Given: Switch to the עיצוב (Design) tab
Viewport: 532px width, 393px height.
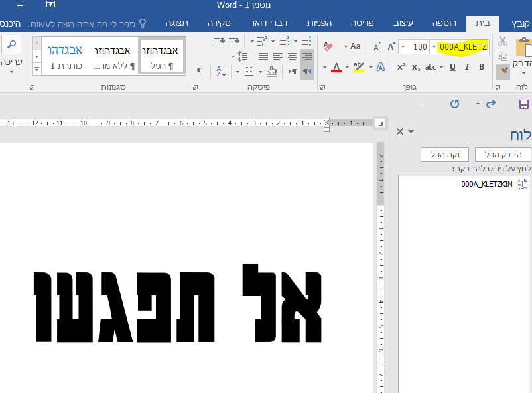Looking at the screenshot, I should (403, 23).
